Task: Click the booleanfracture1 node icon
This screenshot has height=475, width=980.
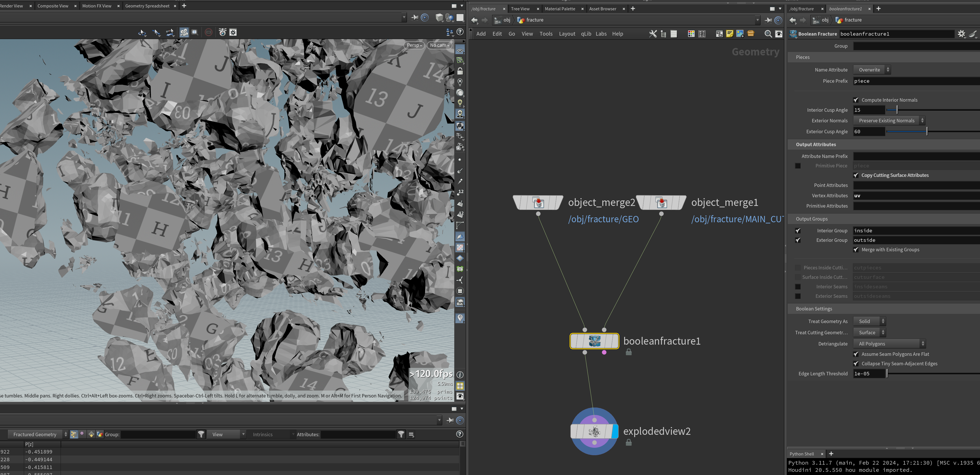Action: pos(594,341)
